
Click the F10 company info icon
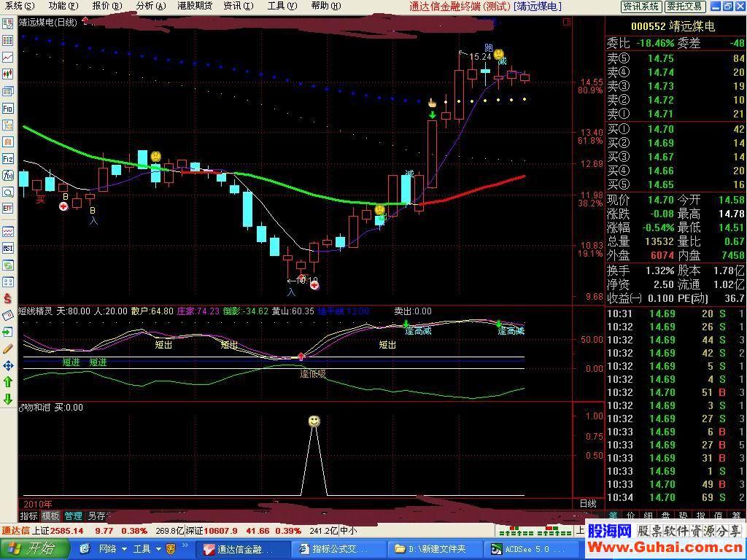coord(7,108)
